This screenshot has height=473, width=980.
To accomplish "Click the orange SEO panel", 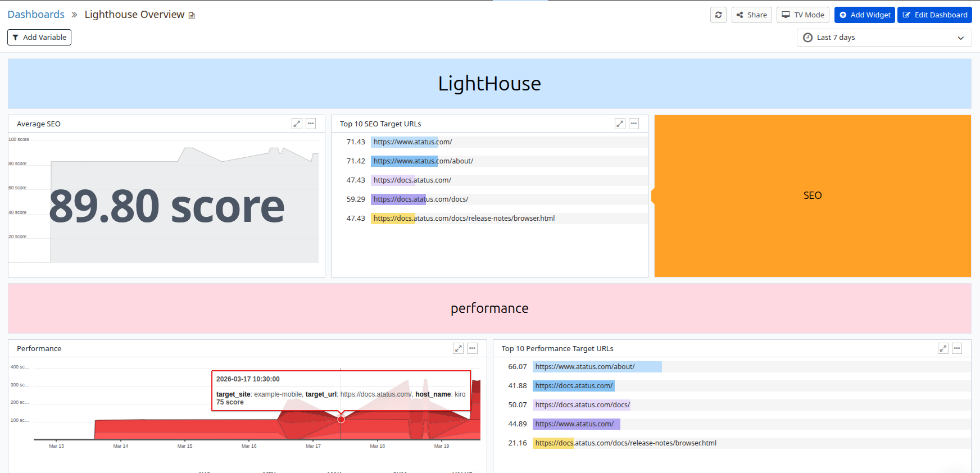I will click(x=813, y=195).
